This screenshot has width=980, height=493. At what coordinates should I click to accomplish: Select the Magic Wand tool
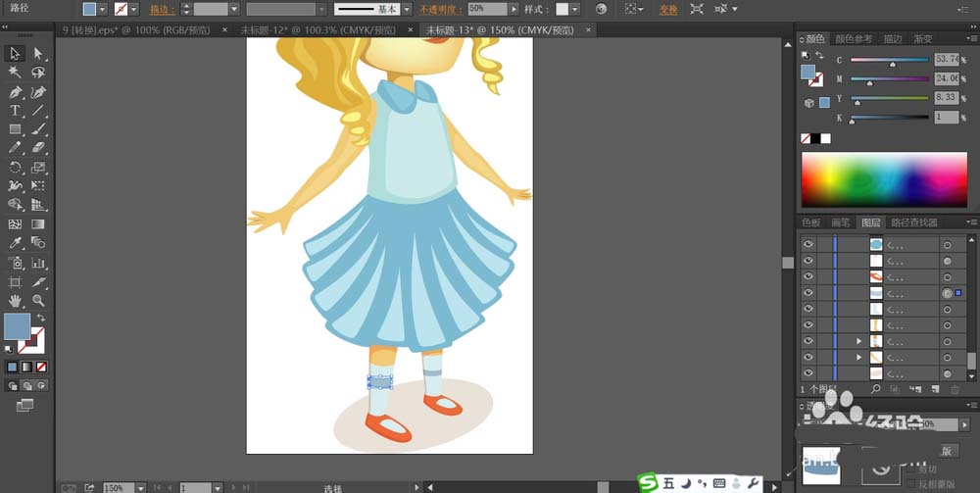[x=15, y=73]
